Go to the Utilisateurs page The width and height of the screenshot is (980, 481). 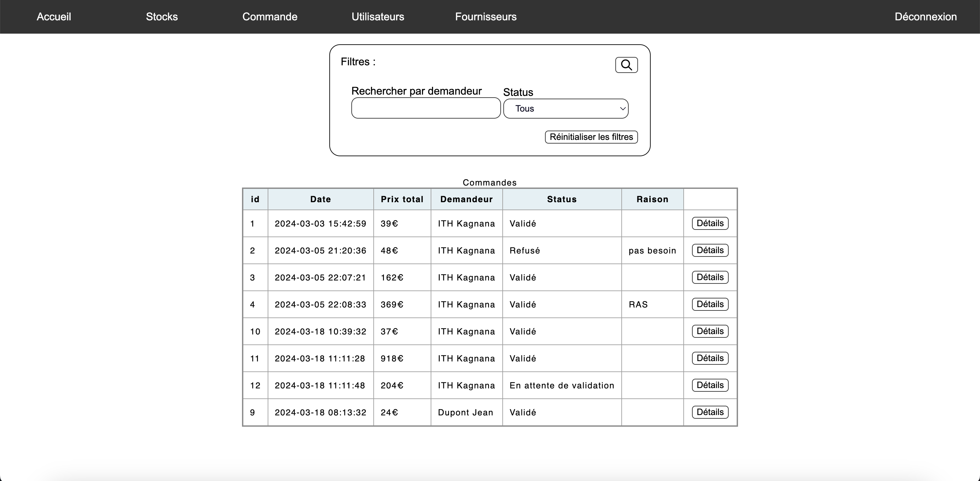point(378,17)
